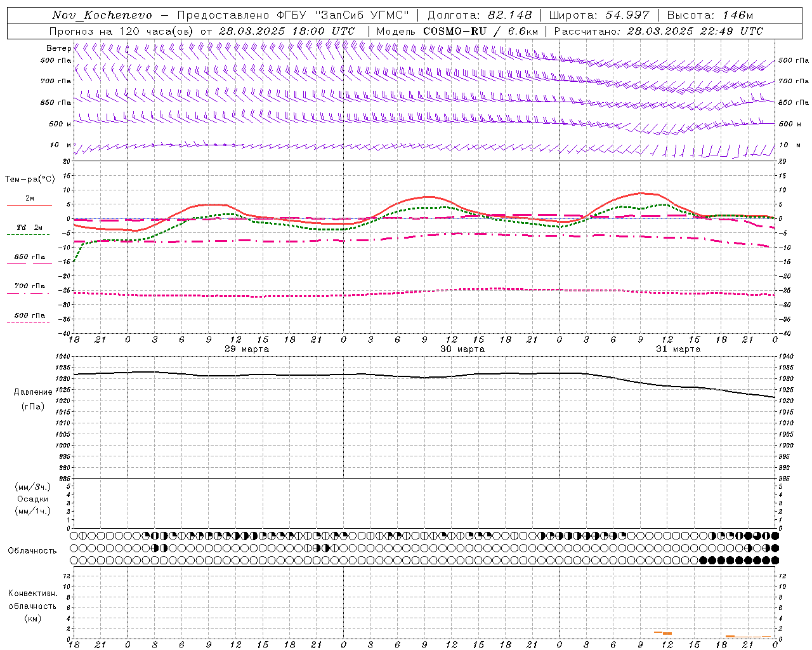The height and width of the screenshot is (650, 812).
Task: Click the 31 марта date label
Action: pyautogui.click(x=678, y=349)
